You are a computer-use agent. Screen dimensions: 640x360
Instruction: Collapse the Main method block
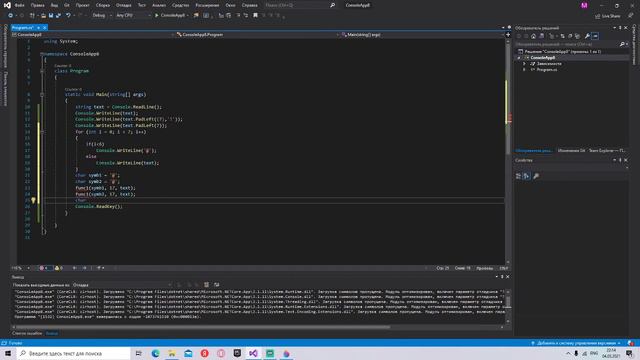(42, 94)
